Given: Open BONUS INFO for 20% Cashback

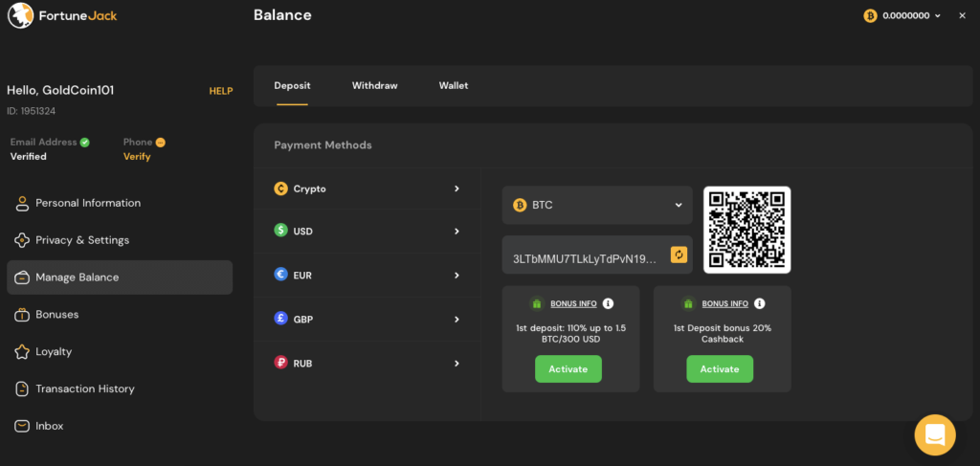Looking at the screenshot, I should (x=725, y=303).
